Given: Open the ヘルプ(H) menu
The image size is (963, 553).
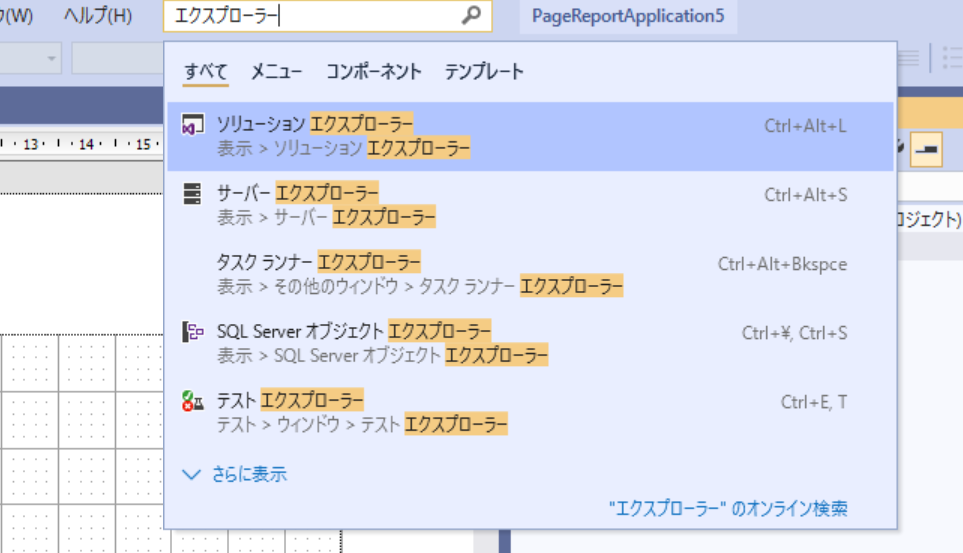Looking at the screenshot, I should click(x=98, y=15).
